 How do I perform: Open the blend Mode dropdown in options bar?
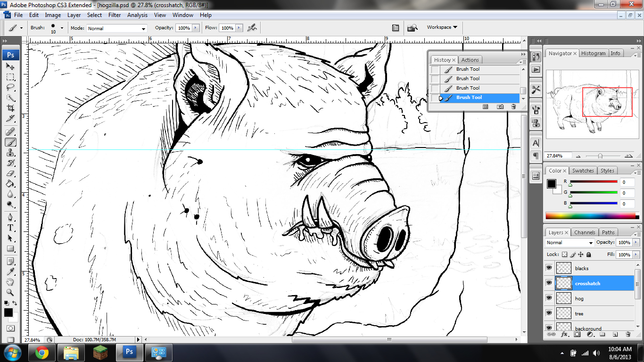tap(116, 28)
